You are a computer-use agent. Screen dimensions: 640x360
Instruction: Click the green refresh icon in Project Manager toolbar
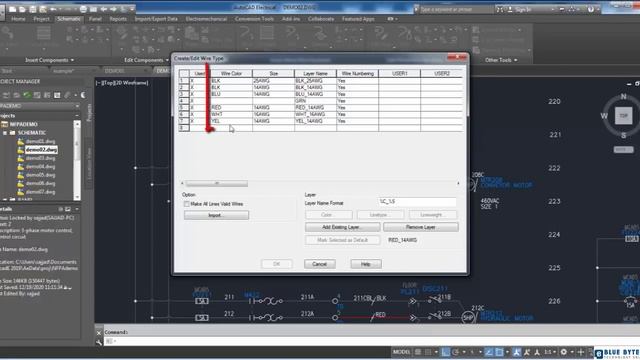27,95
